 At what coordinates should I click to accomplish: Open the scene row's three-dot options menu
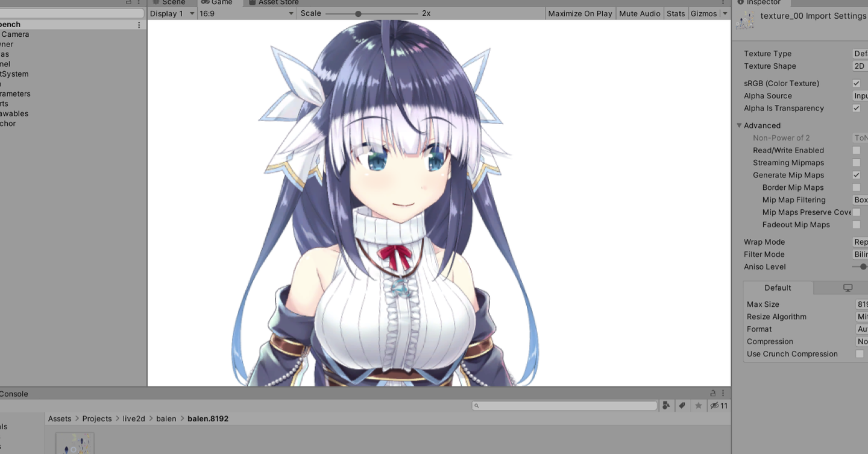[x=139, y=25]
